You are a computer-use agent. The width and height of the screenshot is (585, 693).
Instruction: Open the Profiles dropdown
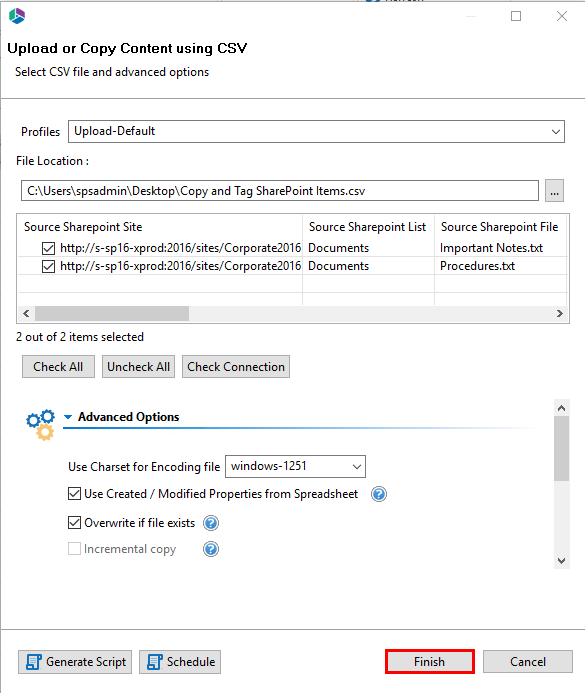pos(316,131)
